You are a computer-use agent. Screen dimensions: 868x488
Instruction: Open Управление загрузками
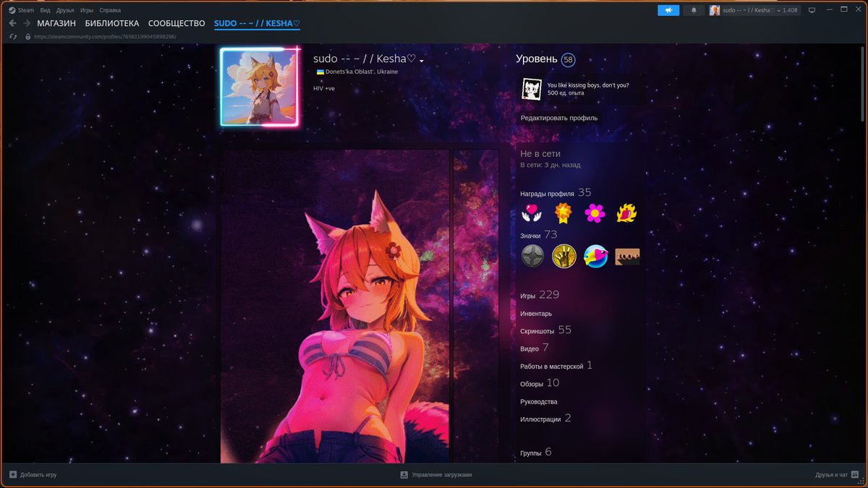tap(436, 475)
